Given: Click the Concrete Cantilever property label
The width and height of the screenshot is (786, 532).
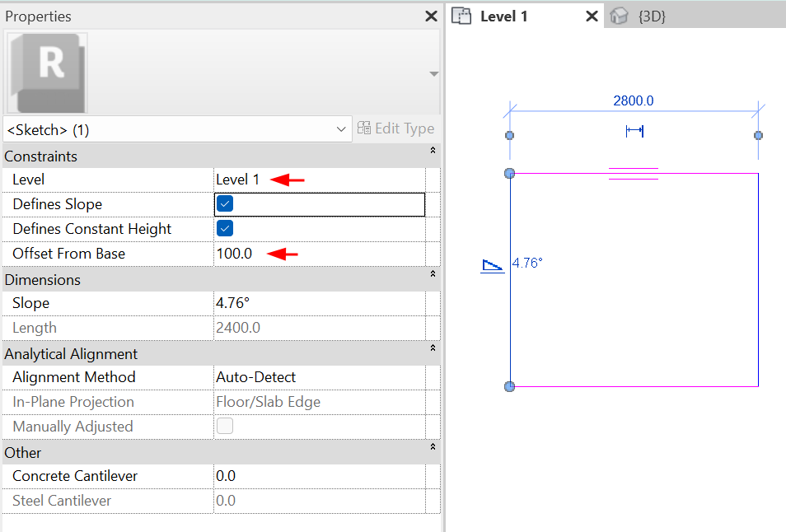Looking at the screenshot, I should pos(75,476).
